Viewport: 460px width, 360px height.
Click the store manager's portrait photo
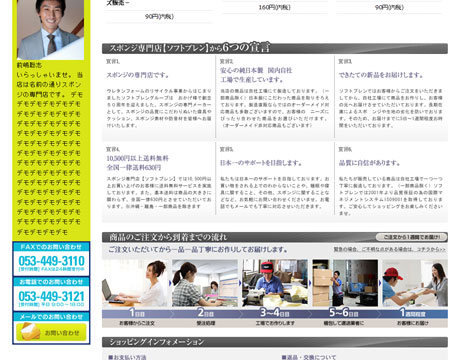click(50, 30)
